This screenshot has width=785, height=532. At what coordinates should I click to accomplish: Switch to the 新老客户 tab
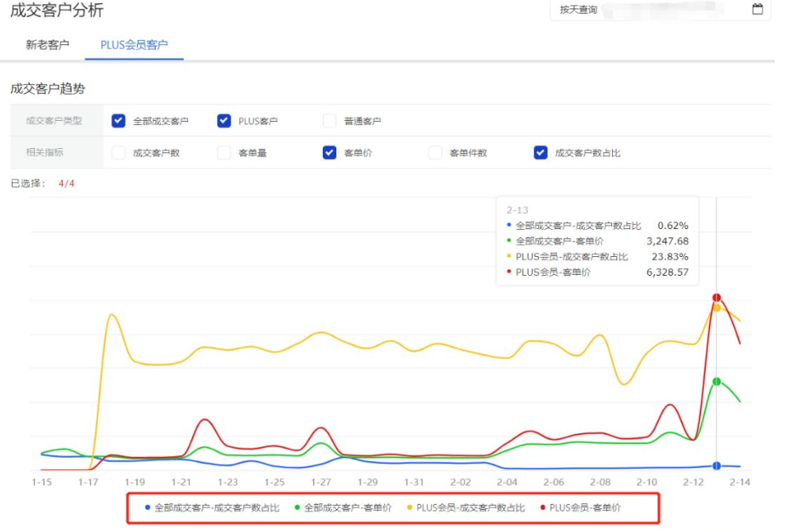pyautogui.click(x=48, y=44)
